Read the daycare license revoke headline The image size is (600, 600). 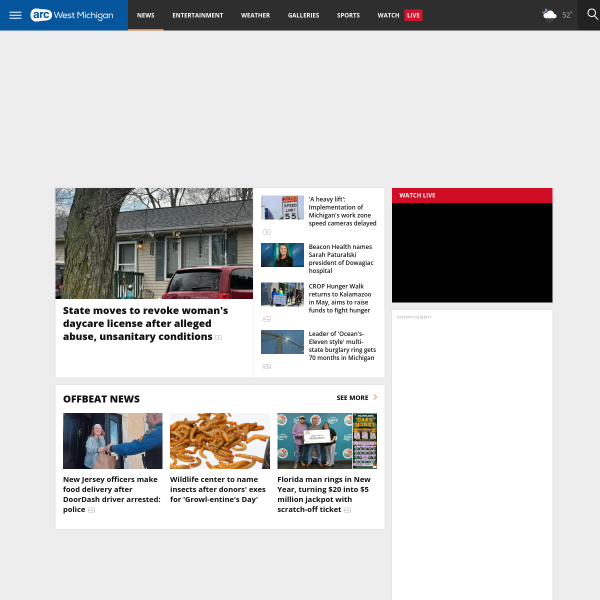click(145, 323)
